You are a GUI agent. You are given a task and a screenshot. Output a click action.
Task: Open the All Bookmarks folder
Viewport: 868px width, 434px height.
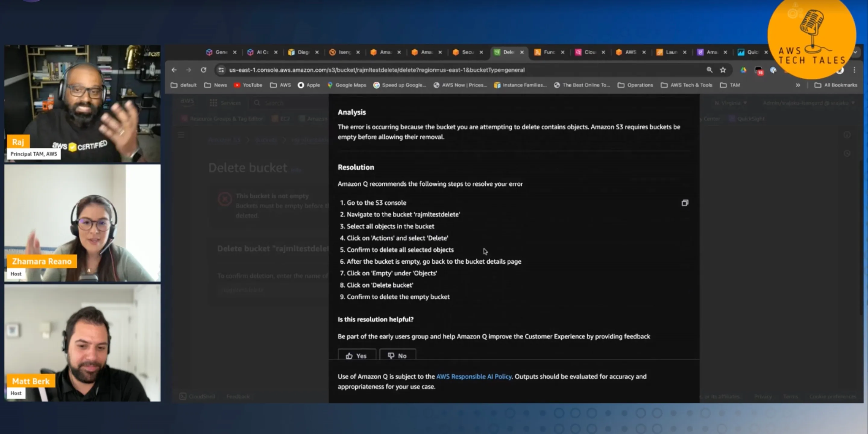pos(836,85)
